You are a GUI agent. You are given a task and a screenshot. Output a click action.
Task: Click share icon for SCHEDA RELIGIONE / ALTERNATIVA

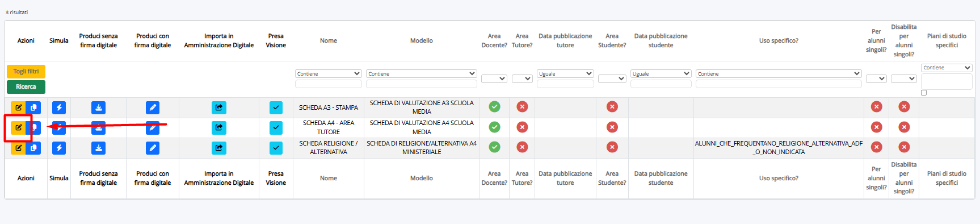pos(219,148)
